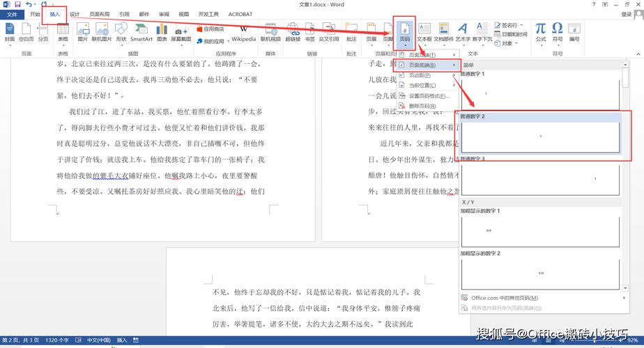Click the Symbol (符号) omega icon
Viewport: 644px width, 348px height.
[x=558, y=33]
